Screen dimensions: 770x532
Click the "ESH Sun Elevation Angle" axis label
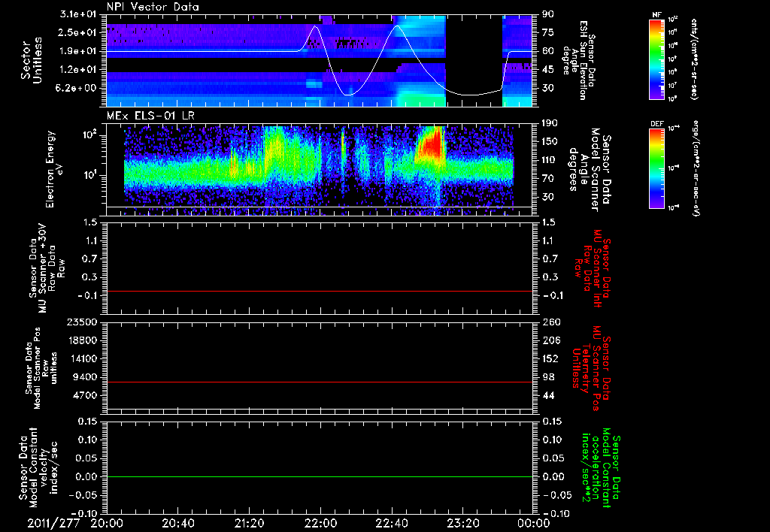tap(578, 60)
